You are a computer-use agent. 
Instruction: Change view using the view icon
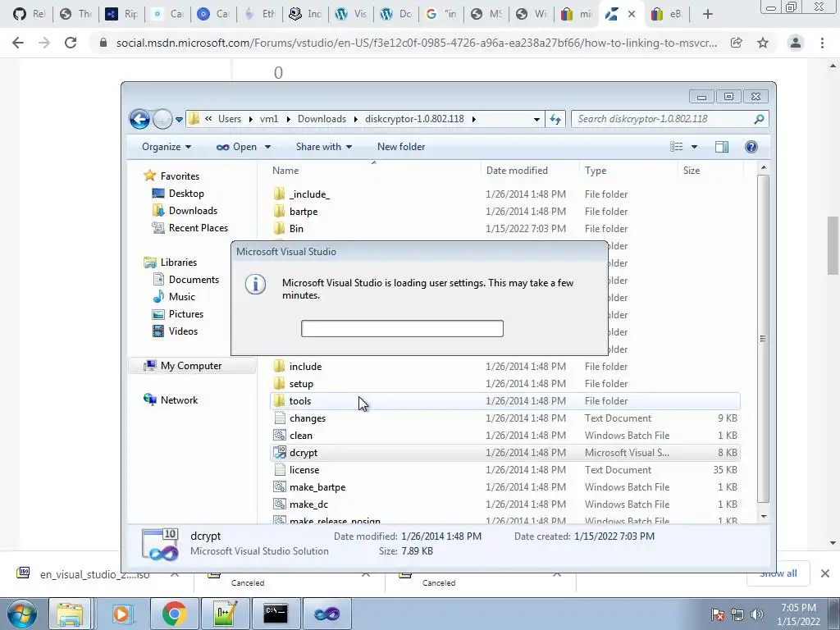click(677, 147)
